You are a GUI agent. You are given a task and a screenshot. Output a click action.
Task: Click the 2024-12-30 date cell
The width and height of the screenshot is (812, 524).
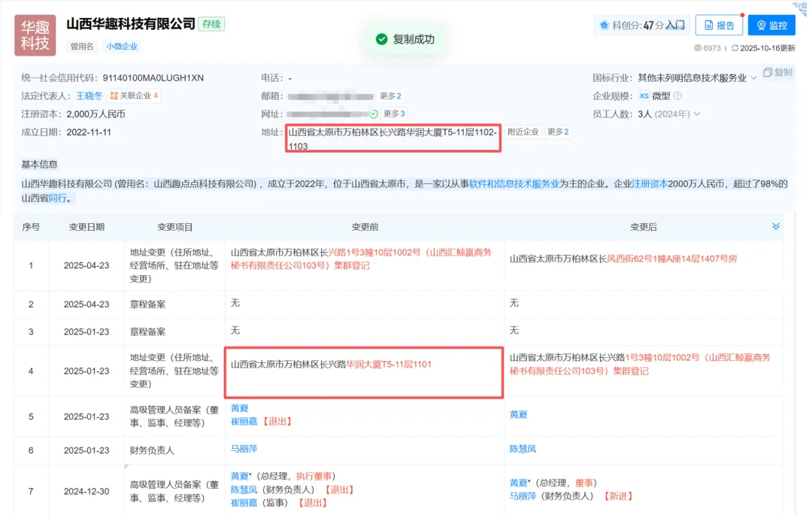[x=86, y=492]
